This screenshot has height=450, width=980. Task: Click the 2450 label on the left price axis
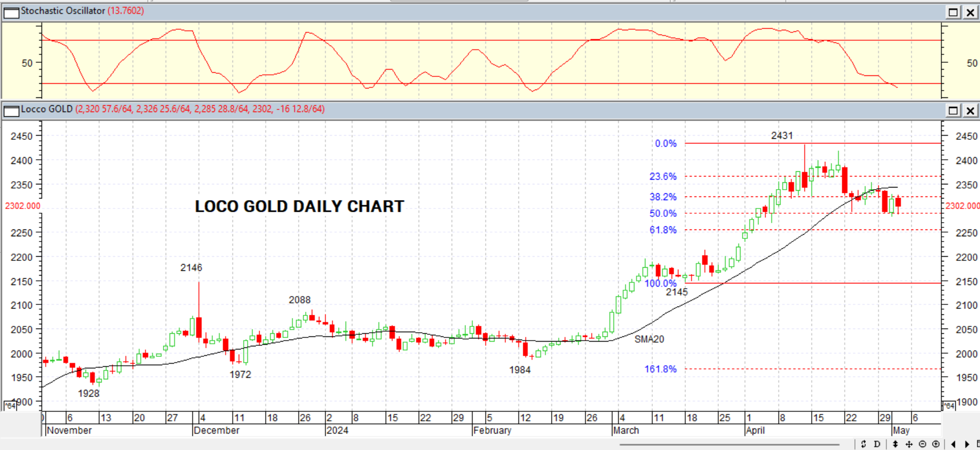21,136
